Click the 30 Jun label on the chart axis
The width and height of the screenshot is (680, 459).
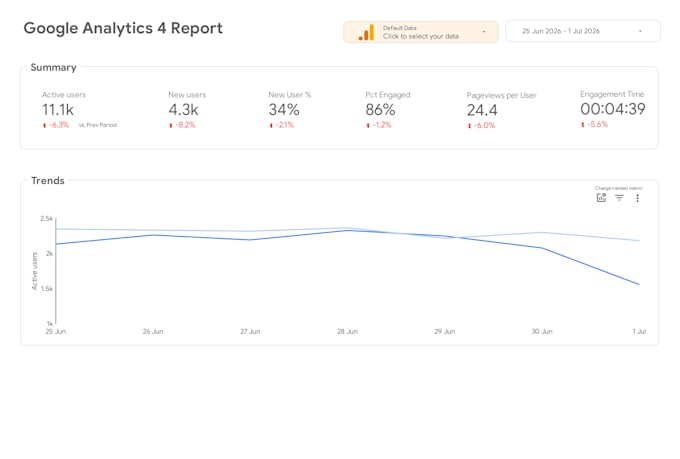542,331
